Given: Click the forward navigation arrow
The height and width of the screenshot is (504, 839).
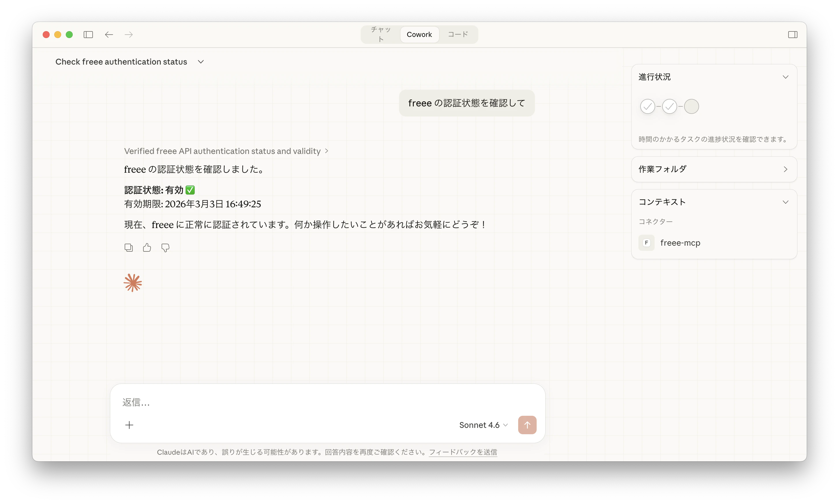Looking at the screenshot, I should click(129, 35).
